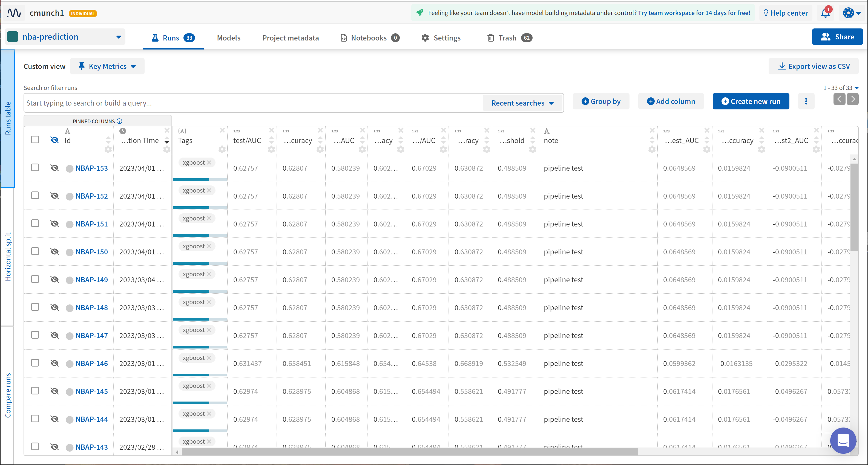Remove xgboost tag from NBAP-153

209,163
